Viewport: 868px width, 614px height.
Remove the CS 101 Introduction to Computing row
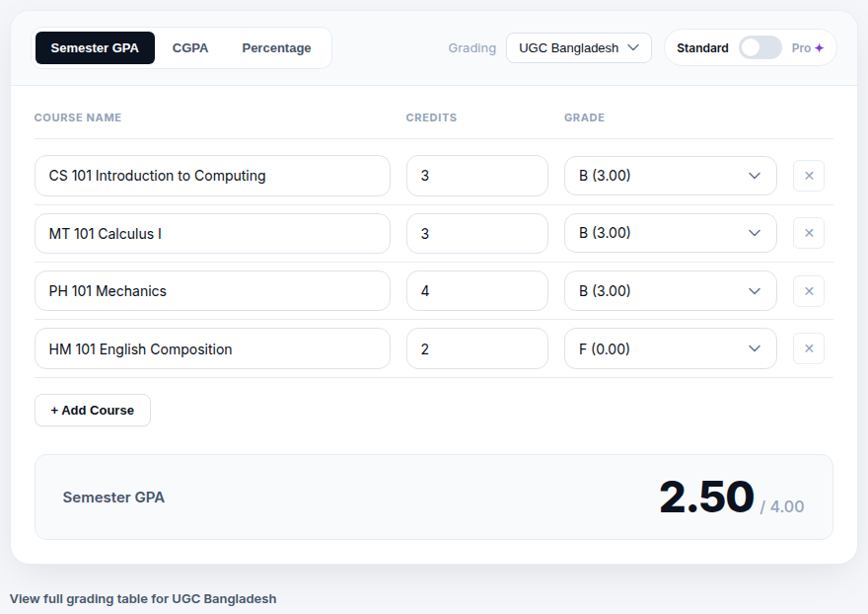(808, 176)
